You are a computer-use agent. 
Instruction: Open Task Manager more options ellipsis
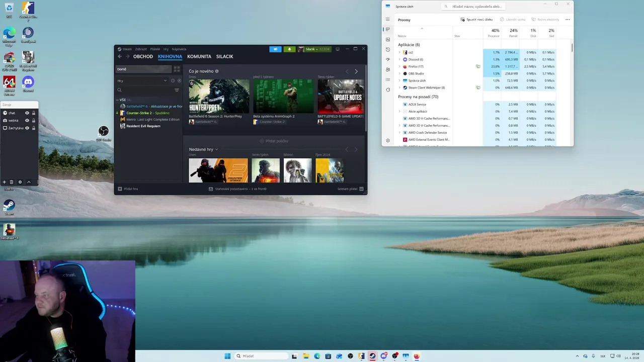tap(568, 20)
